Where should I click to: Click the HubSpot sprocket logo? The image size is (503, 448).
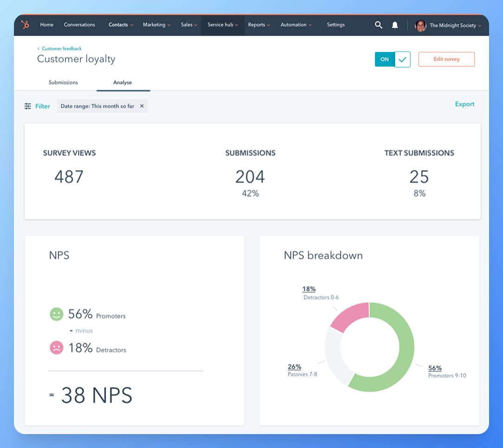(x=25, y=25)
